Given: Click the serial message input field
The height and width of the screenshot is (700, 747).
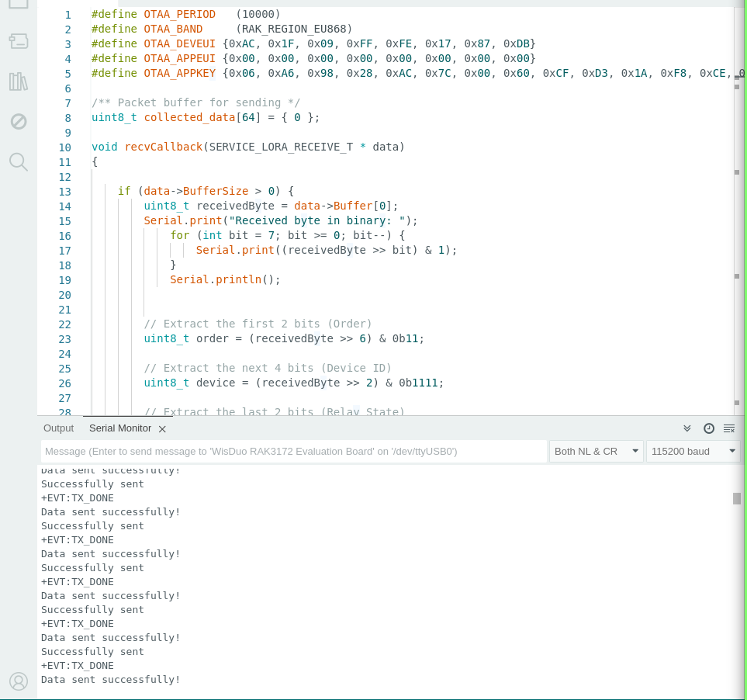Looking at the screenshot, I should point(294,452).
